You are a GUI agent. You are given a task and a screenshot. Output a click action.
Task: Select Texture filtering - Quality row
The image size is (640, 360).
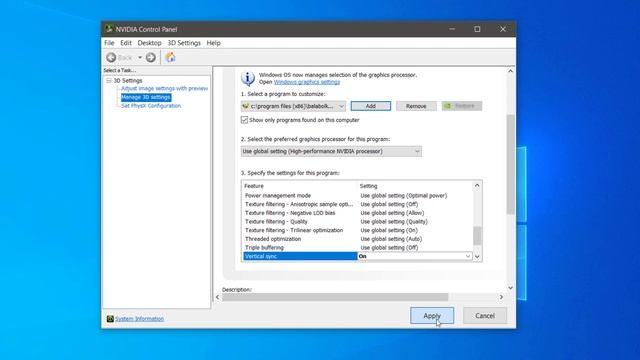point(358,222)
